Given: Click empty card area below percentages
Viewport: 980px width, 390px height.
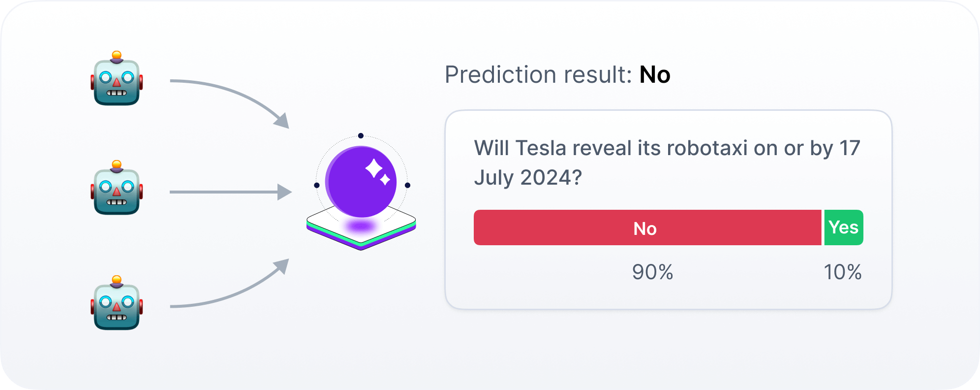Looking at the screenshot, I should pyautogui.click(x=668, y=295).
